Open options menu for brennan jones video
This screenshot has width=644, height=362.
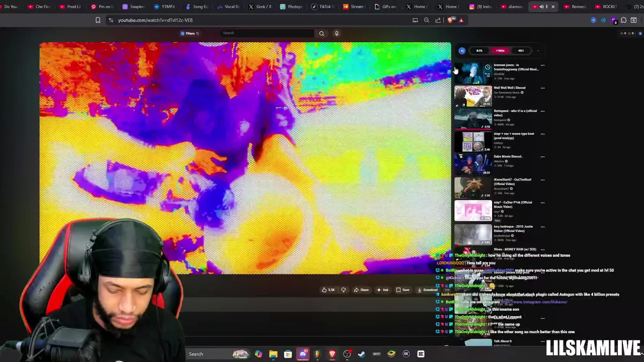(x=542, y=65)
